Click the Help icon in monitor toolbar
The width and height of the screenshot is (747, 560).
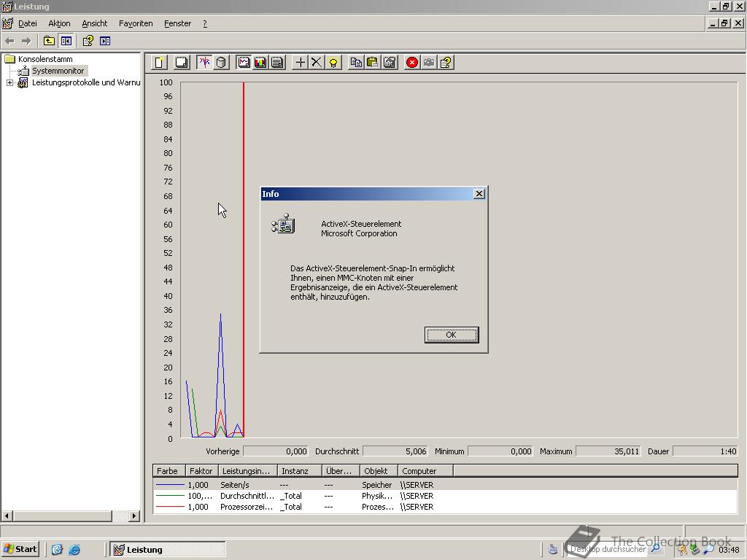click(446, 63)
